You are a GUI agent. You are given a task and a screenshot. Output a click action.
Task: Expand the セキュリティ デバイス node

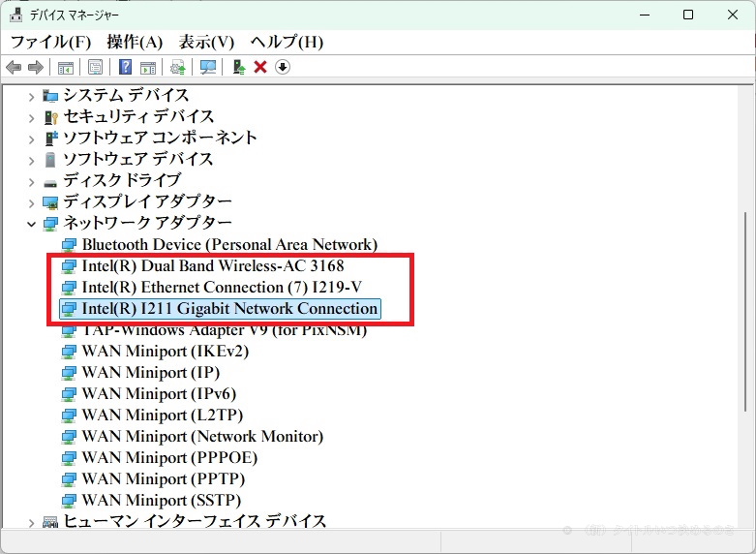(x=31, y=118)
